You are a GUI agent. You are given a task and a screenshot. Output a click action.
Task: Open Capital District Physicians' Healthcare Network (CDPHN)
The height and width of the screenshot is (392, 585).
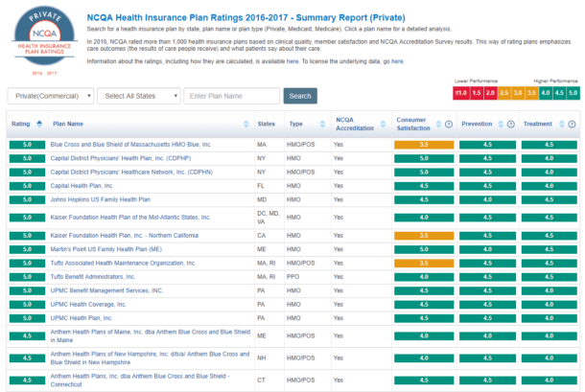point(131,173)
